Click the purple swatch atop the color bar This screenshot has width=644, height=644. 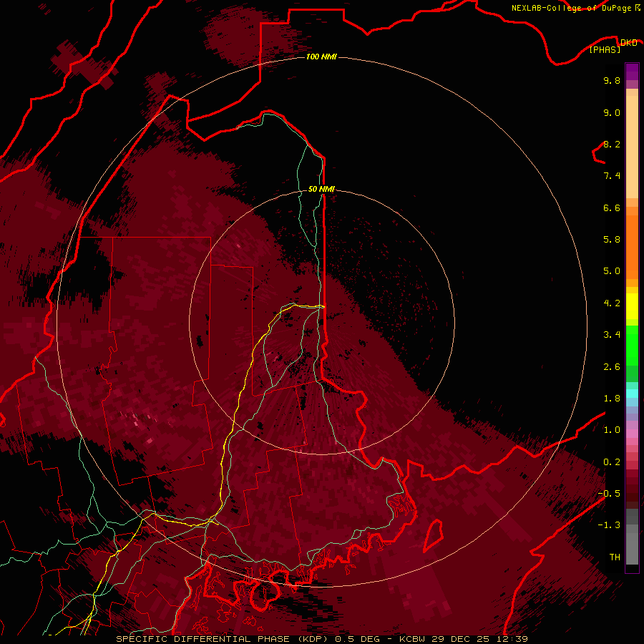(x=632, y=72)
